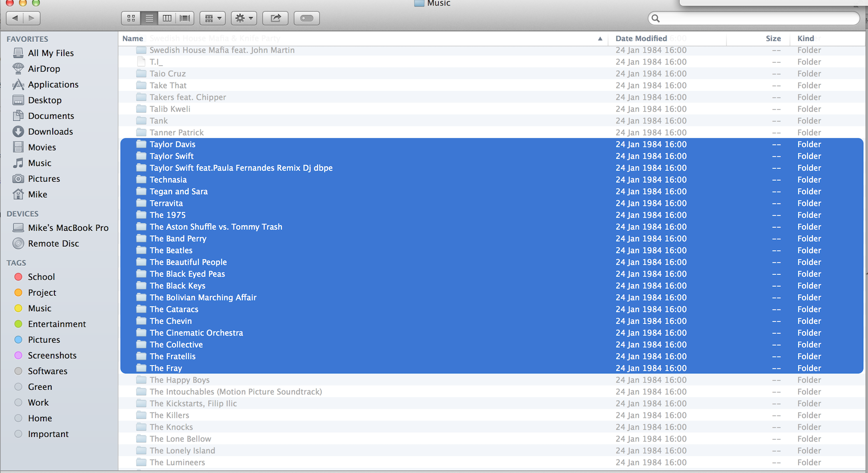868x473 pixels.
Task: Select The Lonely Island folder
Action: coord(492,451)
